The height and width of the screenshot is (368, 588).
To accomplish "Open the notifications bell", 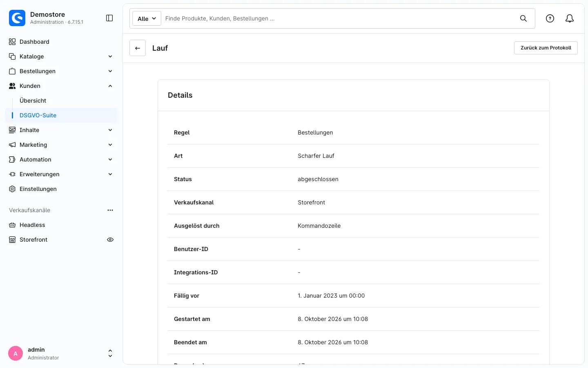I will point(570,18).
